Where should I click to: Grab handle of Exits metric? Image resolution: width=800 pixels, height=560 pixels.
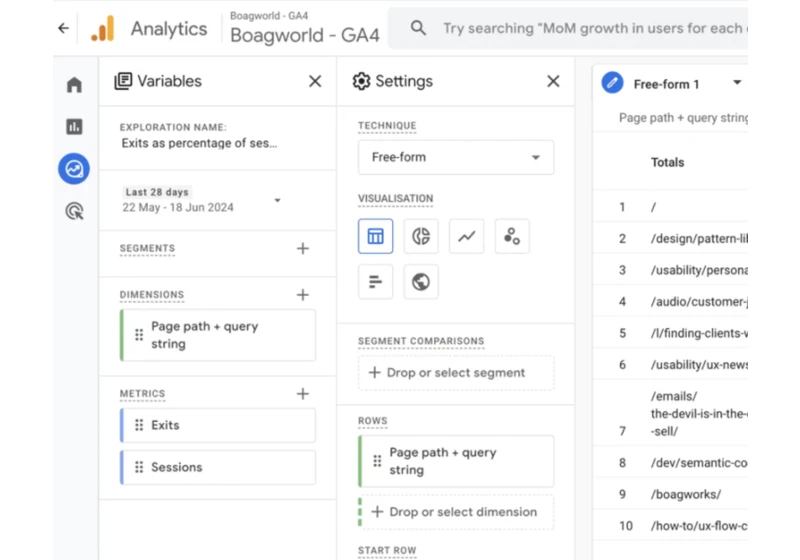[x=139, y=425]
